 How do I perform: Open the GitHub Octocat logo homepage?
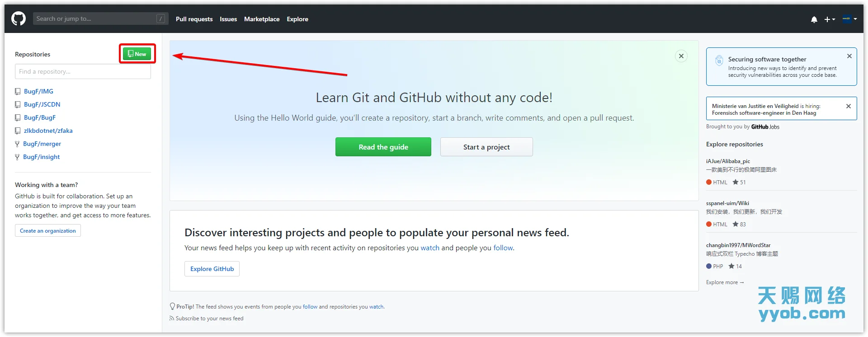click(19, 19)
